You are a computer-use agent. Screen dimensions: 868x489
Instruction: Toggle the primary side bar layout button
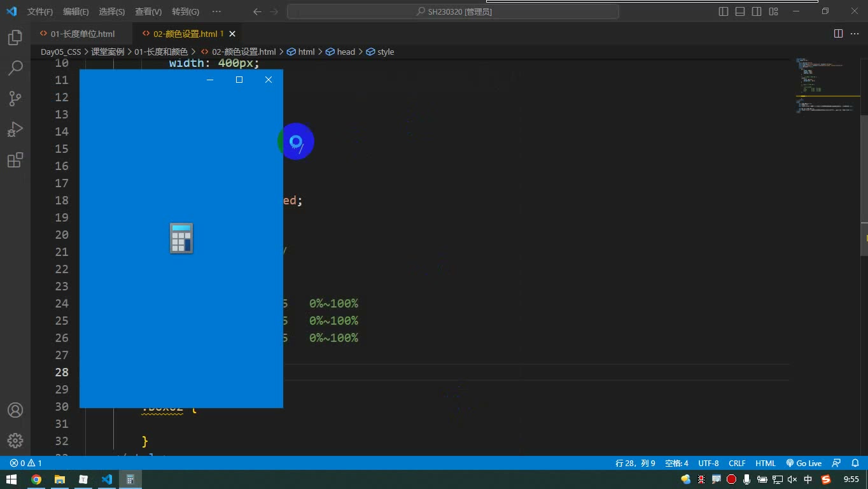tap(724, 11)
